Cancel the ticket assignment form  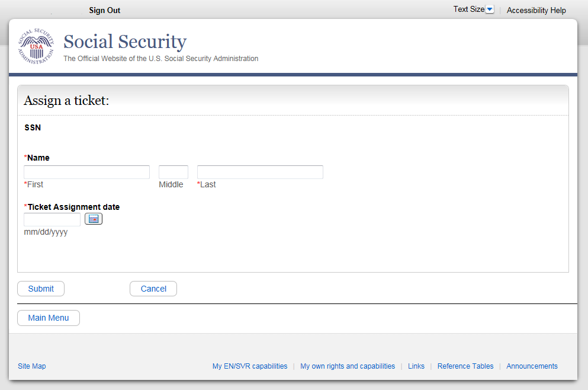click(x=153, y=289)
